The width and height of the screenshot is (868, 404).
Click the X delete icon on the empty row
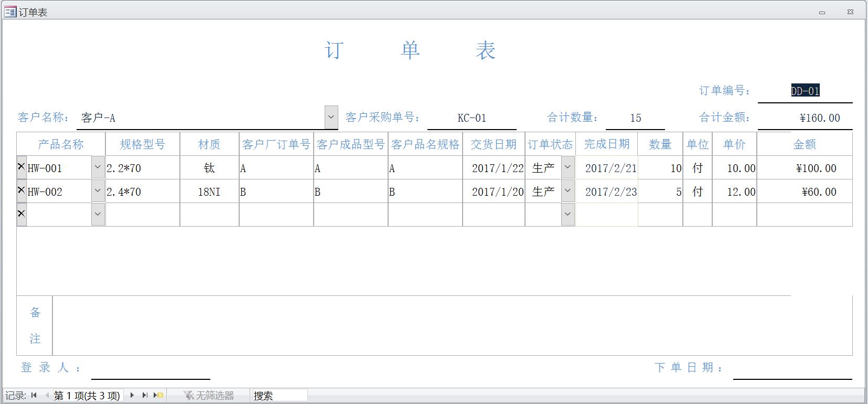pos(22,214)
